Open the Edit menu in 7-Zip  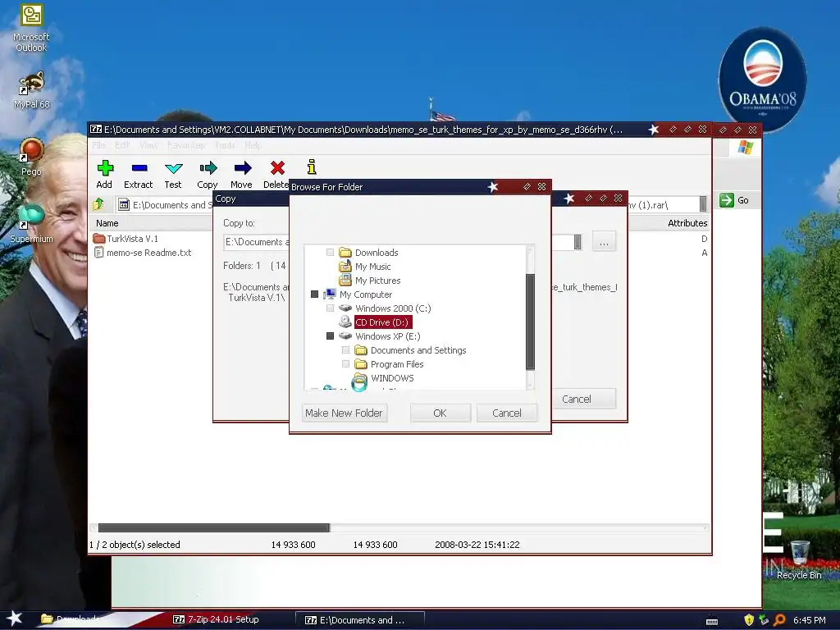122,145
